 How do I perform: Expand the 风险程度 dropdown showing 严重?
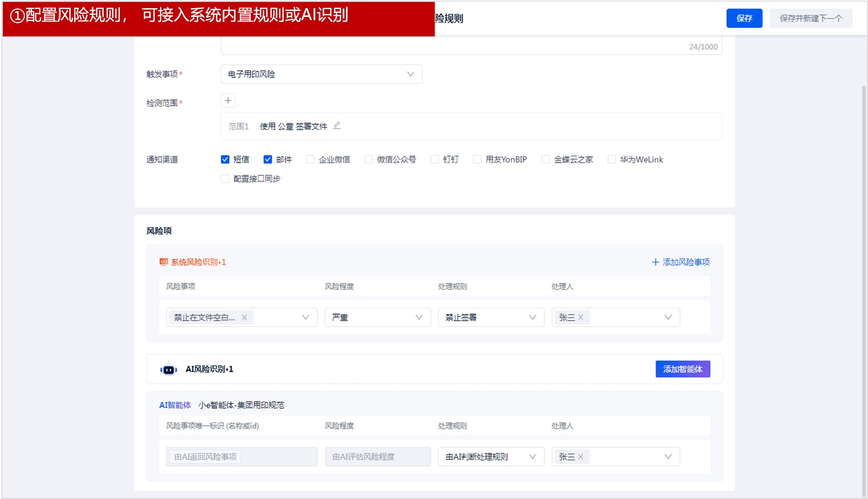pyautogui.click(x=377, y=317)
